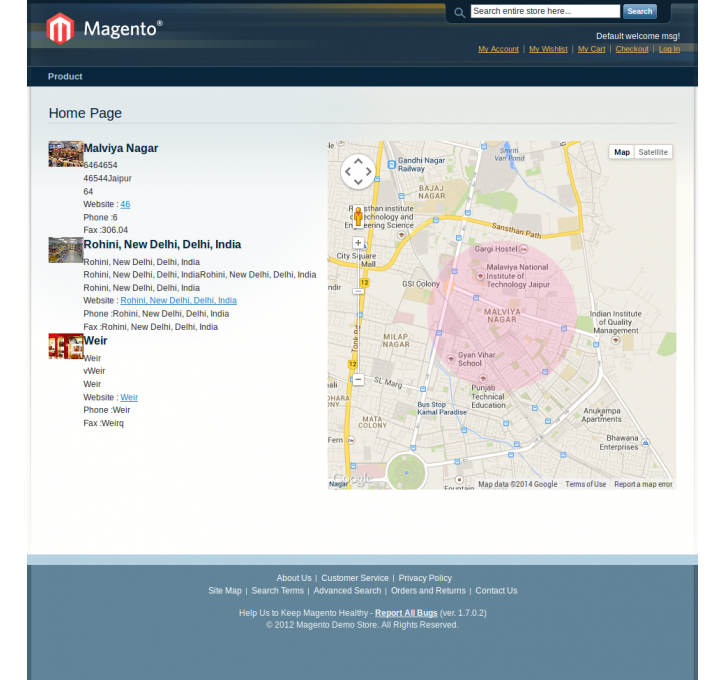Open Search Terms footer link
Screen dimensions: 725x680
point(277,591)
